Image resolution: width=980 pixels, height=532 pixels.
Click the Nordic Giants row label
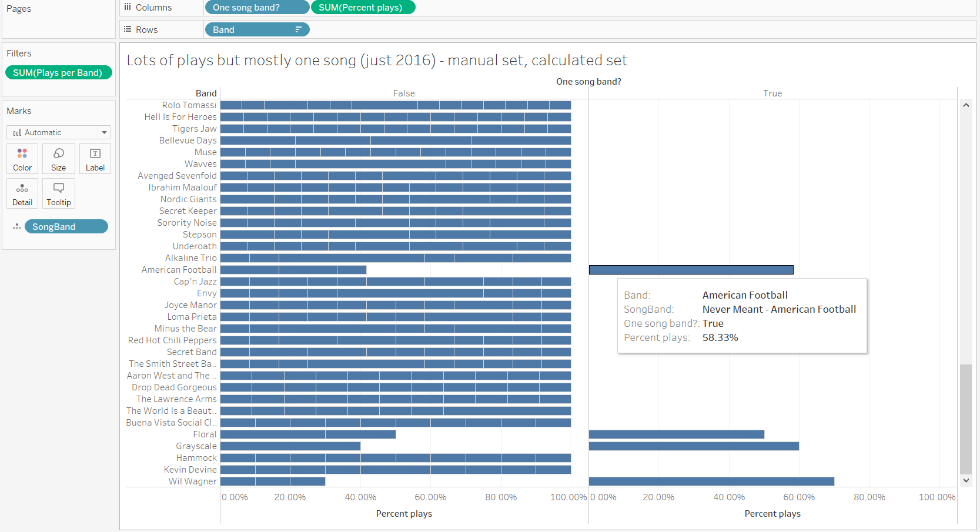coord(188,199)
